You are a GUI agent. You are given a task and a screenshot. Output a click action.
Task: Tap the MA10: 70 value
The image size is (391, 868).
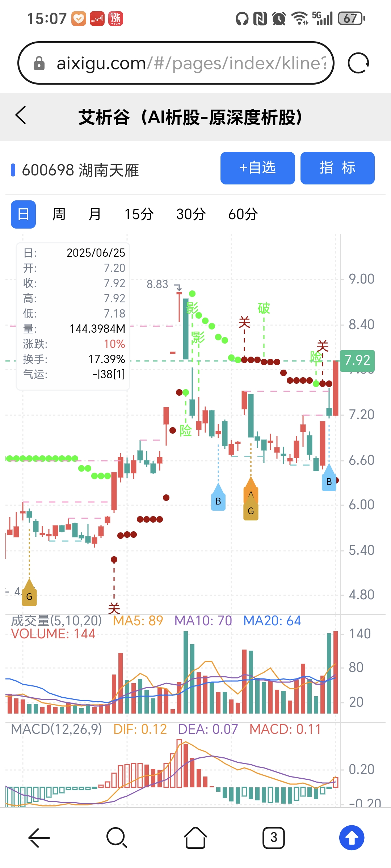pos(203,621)
